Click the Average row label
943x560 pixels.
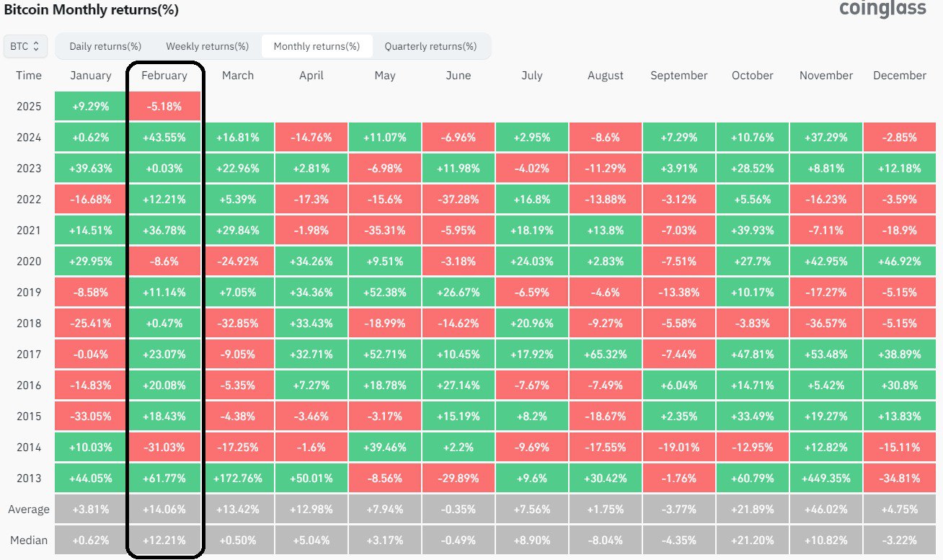click(29, 510)
